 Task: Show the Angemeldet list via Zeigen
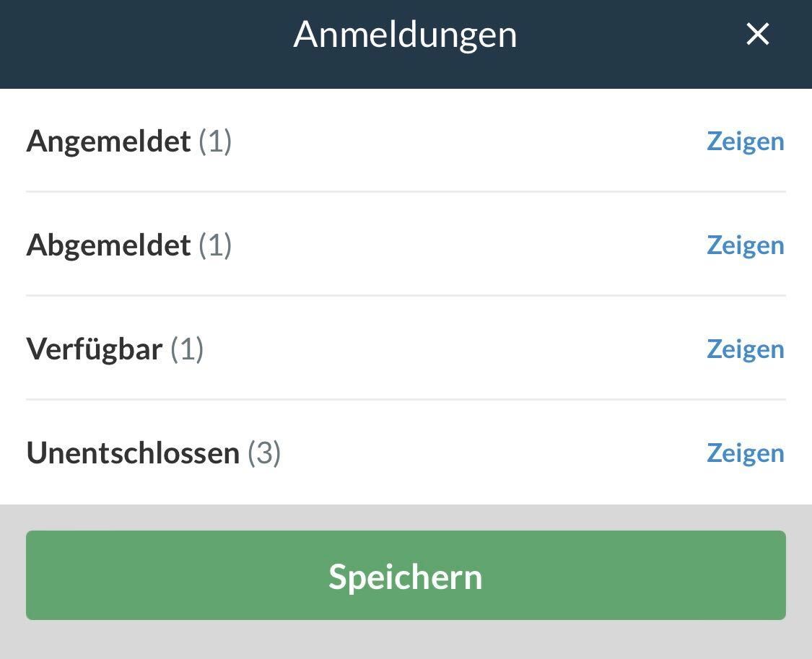[745, 141]
